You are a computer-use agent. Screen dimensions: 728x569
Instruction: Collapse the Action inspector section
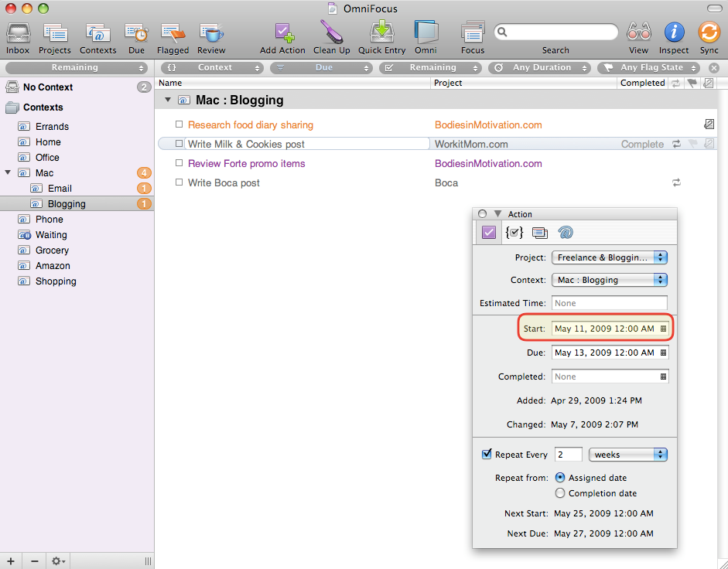coord(497,214)
